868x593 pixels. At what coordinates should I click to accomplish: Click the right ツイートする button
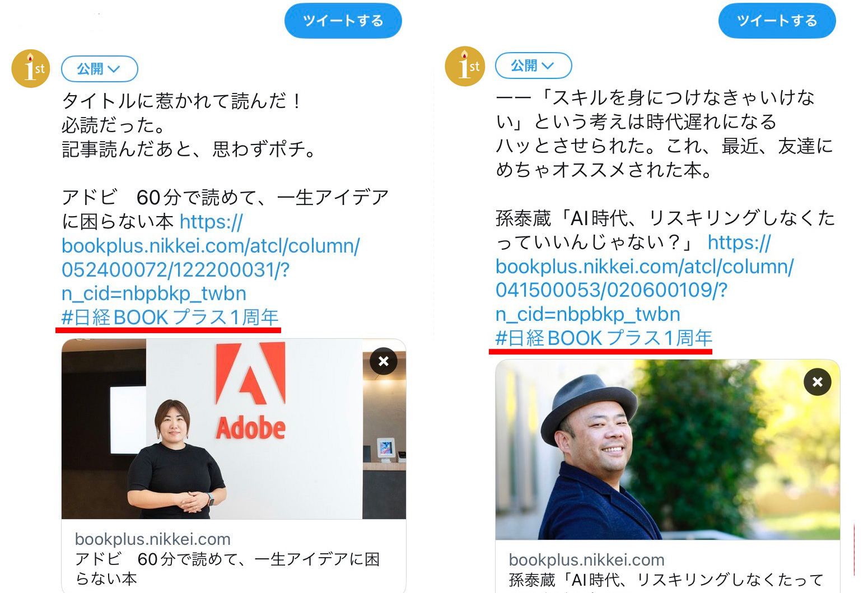pyautogui.click(x=777, y=21)
